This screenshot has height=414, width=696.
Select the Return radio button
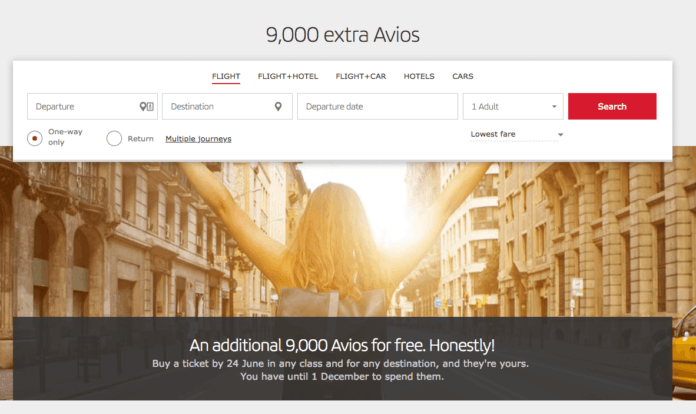[x=114, y=138]
